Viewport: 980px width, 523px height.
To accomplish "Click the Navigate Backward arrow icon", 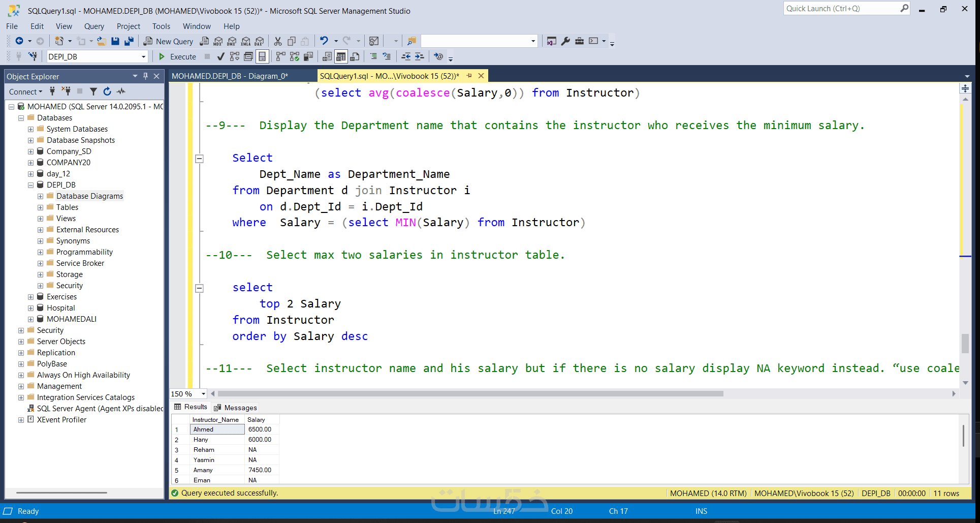I will point(19,41).
